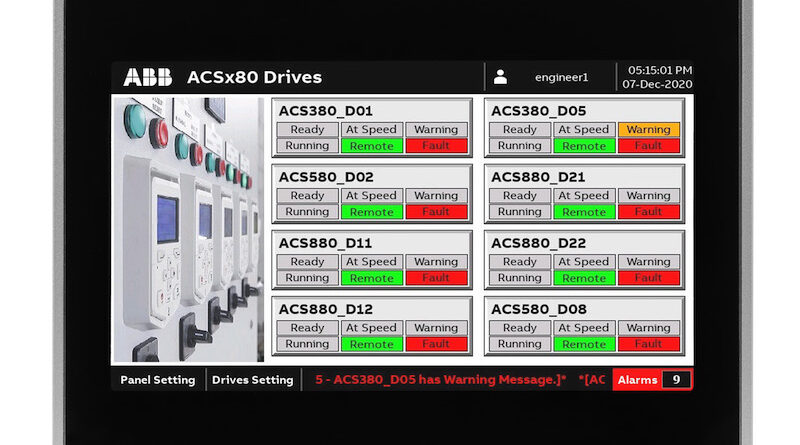
Task: Click the date and time display
Action: (658, 77)
